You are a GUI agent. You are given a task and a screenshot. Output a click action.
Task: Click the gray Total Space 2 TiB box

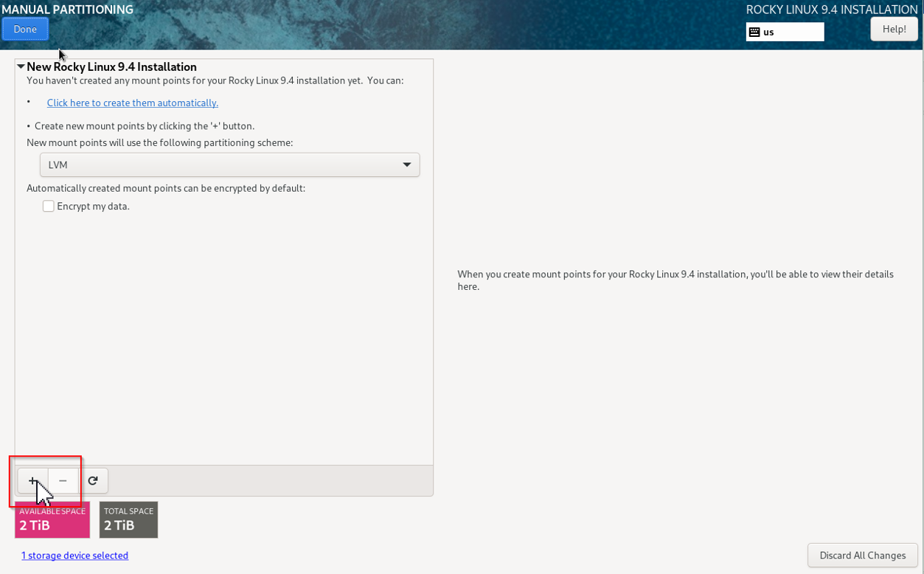tap(128, 520)
